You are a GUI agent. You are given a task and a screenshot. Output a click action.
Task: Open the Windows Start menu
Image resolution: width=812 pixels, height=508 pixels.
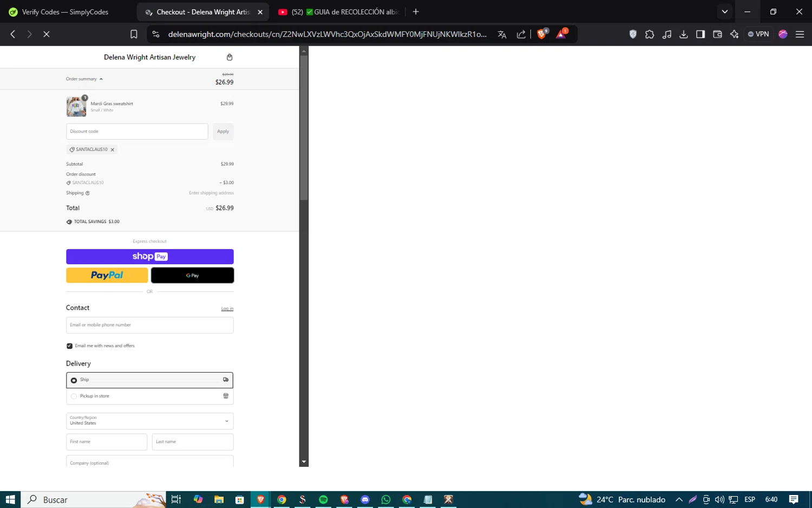[10, 499]
